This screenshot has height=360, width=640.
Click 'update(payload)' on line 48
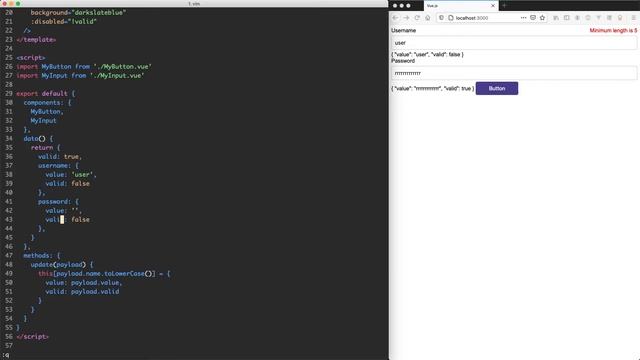tap(58, 264)
